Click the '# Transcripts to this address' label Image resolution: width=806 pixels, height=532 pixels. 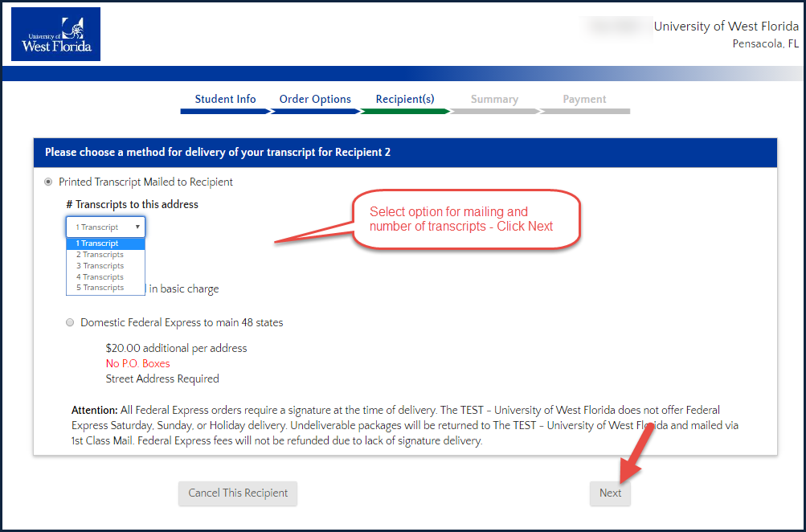pyautogui.click(x=132, y=205)
